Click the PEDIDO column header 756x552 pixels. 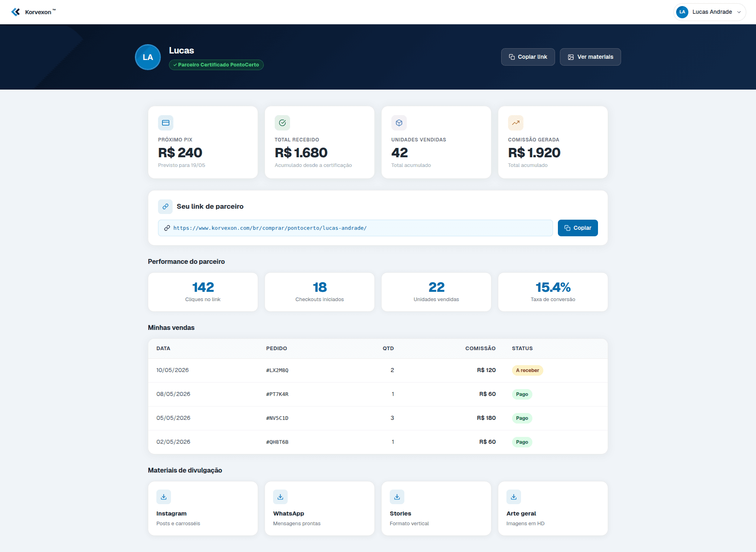277,348
